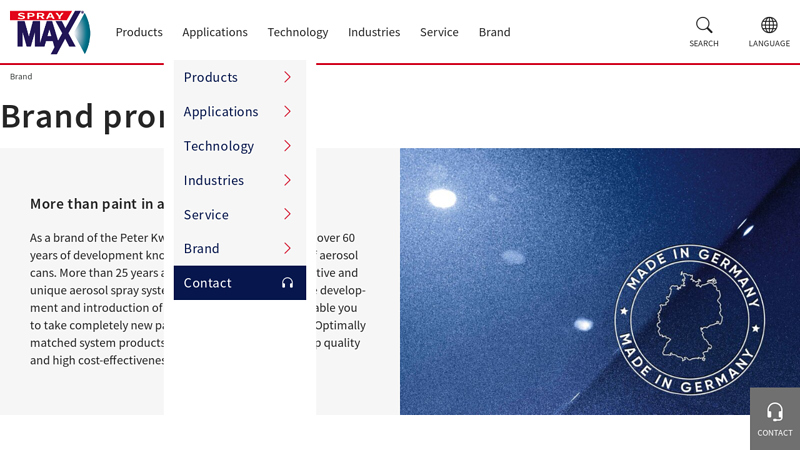The image size is (800, 450).
Task: Select Products in top navigation bar
Action: pos(139,32)
